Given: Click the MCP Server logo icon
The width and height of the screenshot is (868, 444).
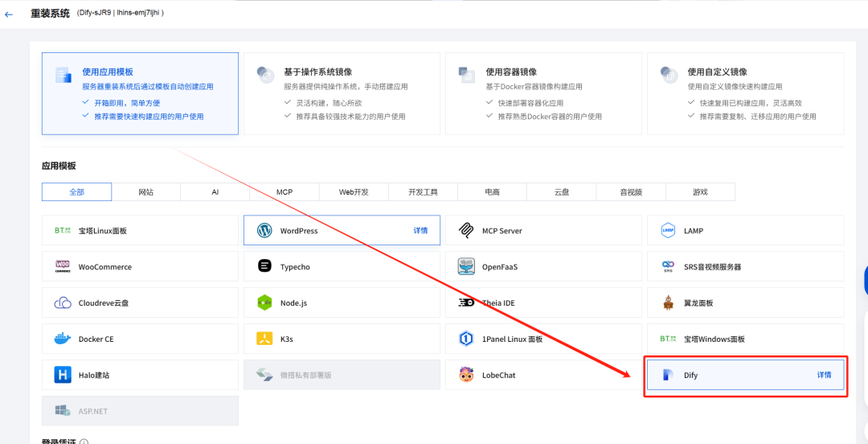Looking at the screenshot, I should pos(467,231).
